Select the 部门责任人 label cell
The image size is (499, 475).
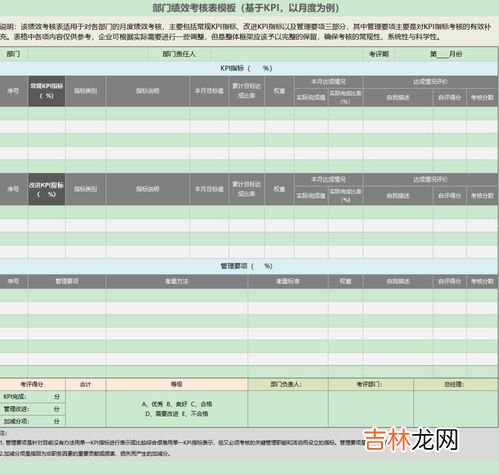point(179,54)
